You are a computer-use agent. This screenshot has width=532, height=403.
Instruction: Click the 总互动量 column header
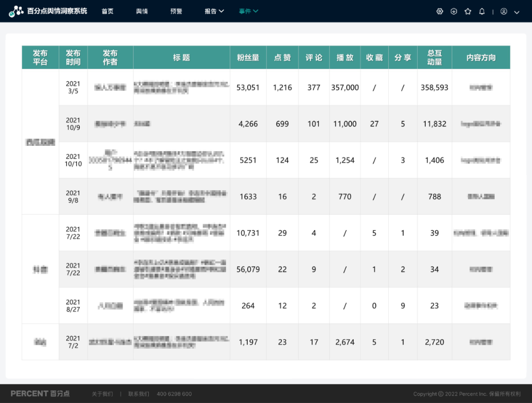point(434,58)
